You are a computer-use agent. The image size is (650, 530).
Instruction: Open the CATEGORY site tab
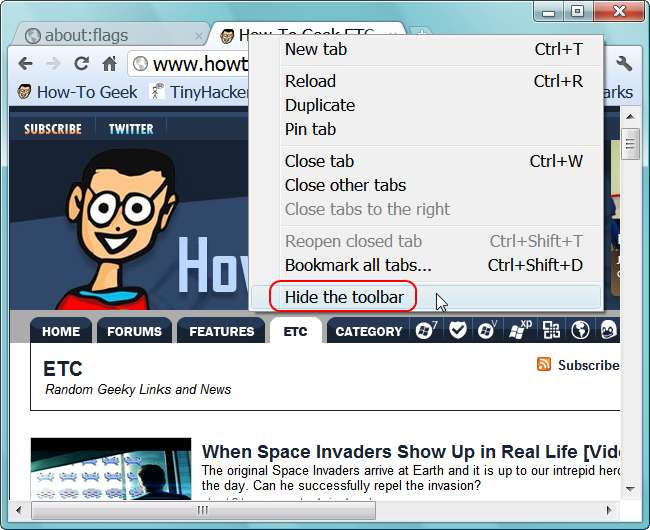coord(369,331)
